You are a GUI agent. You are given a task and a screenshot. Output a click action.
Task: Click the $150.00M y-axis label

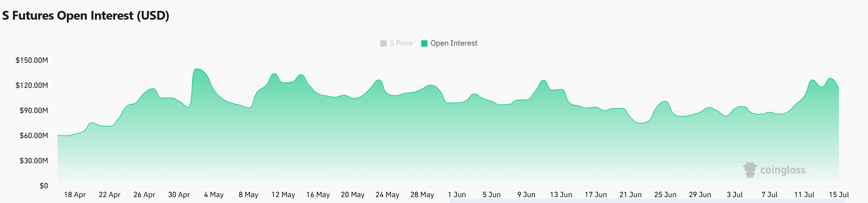pyautogui.click(x=32, y=60)
